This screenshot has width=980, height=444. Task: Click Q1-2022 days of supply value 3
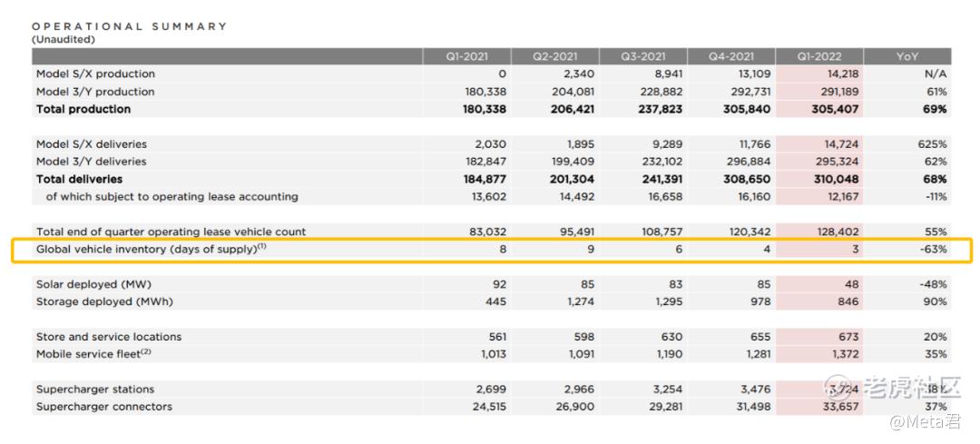pos(855,249)
